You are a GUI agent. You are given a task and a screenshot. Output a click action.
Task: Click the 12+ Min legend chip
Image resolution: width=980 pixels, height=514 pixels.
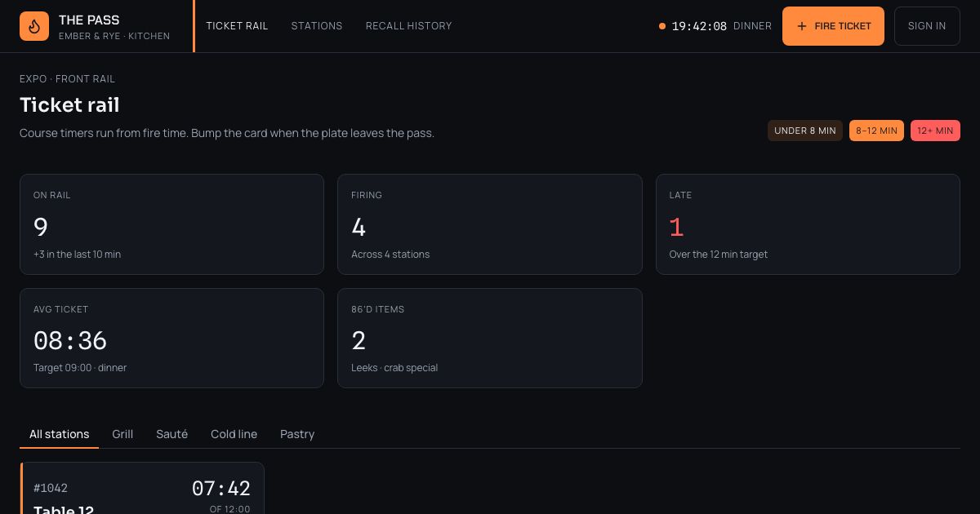935,131
